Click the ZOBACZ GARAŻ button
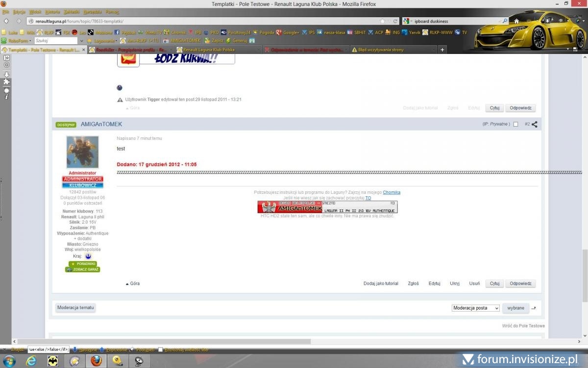588x368 pixels. pos(82,269)
